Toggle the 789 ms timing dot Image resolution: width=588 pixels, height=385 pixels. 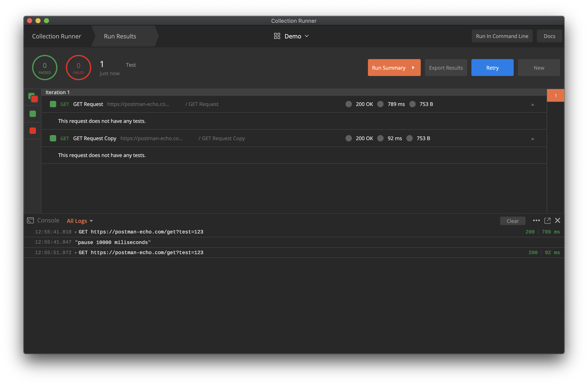pos(380,104)
